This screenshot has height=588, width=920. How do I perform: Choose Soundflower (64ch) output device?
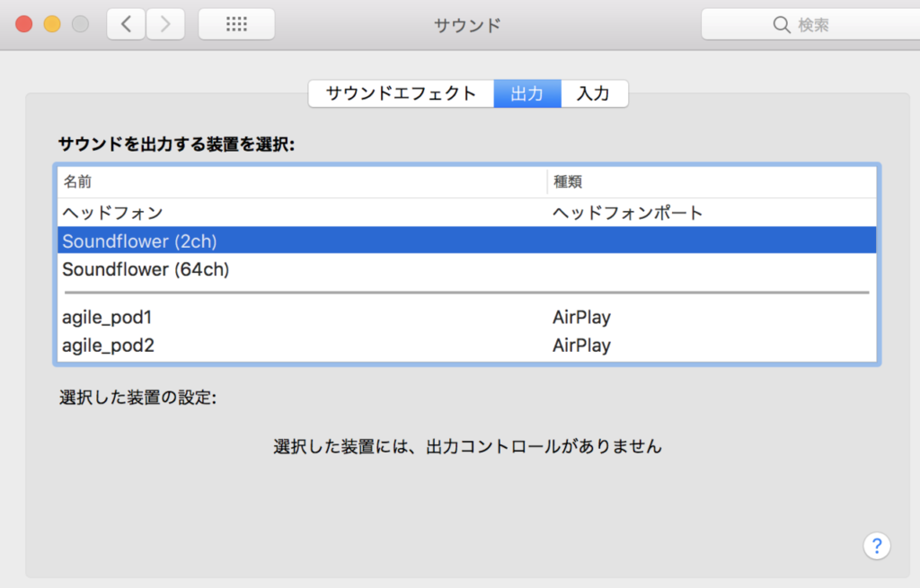click(x=467, y=269)
